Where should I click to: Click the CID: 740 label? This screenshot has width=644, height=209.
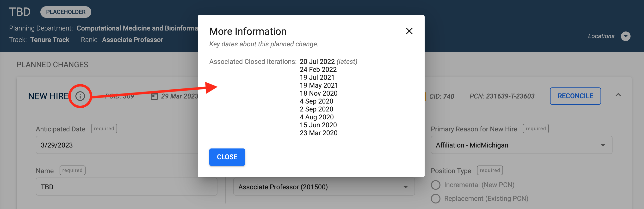coord(441,96)
